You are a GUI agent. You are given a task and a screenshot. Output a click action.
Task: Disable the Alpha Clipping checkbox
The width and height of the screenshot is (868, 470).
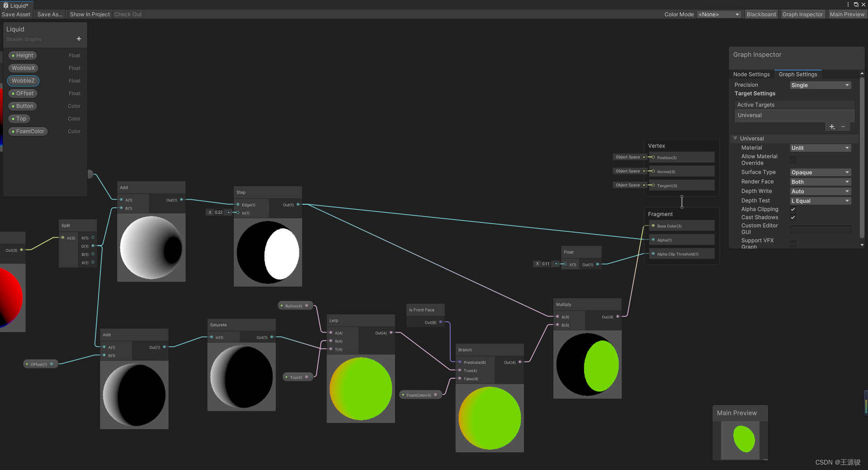(793, 209)
